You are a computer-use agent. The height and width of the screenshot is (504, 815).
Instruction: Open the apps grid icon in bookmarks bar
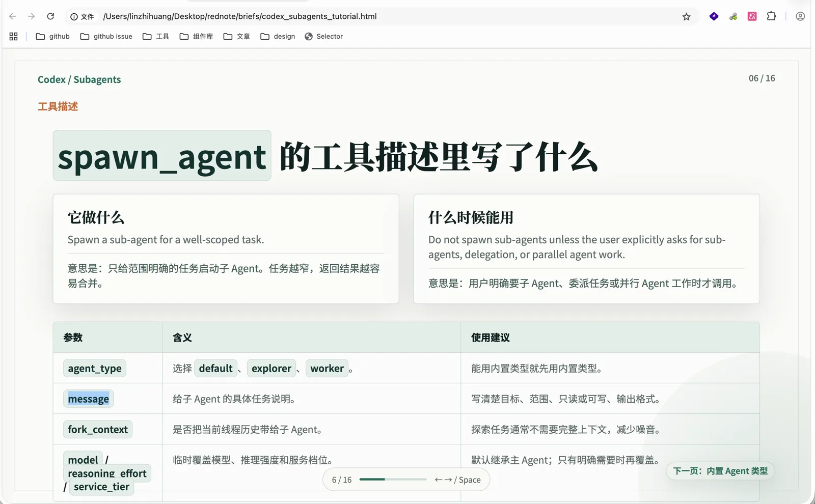tap(14, 36)
